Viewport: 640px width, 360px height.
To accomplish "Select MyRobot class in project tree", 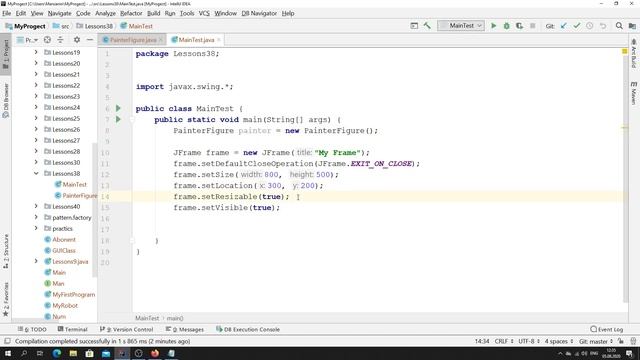I will (x=61, y=305).
